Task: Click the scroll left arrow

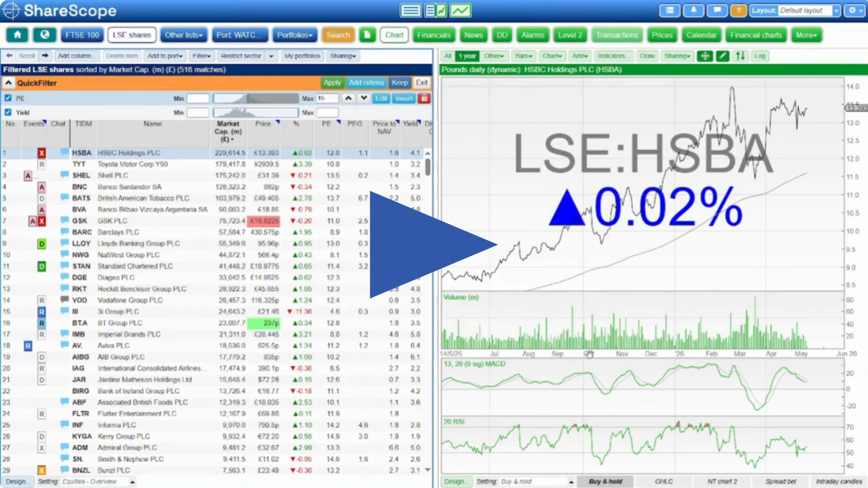Action: [x=9, y=56]
